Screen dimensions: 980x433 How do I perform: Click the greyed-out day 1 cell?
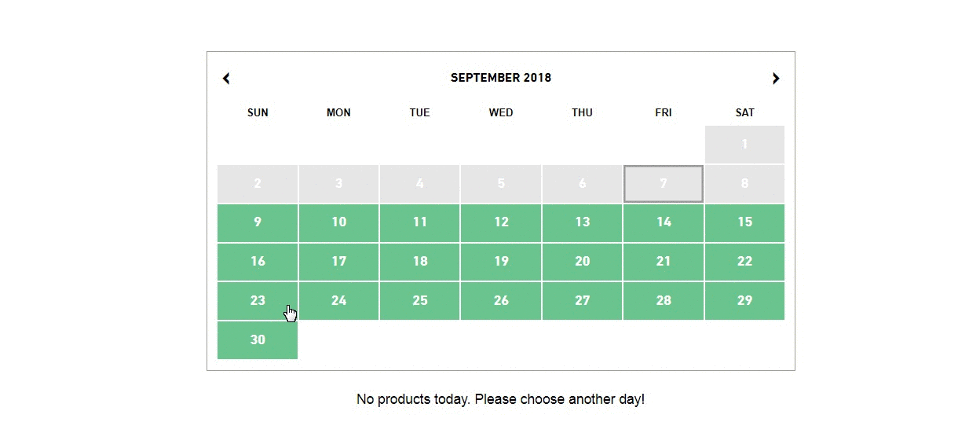(744, 145)
